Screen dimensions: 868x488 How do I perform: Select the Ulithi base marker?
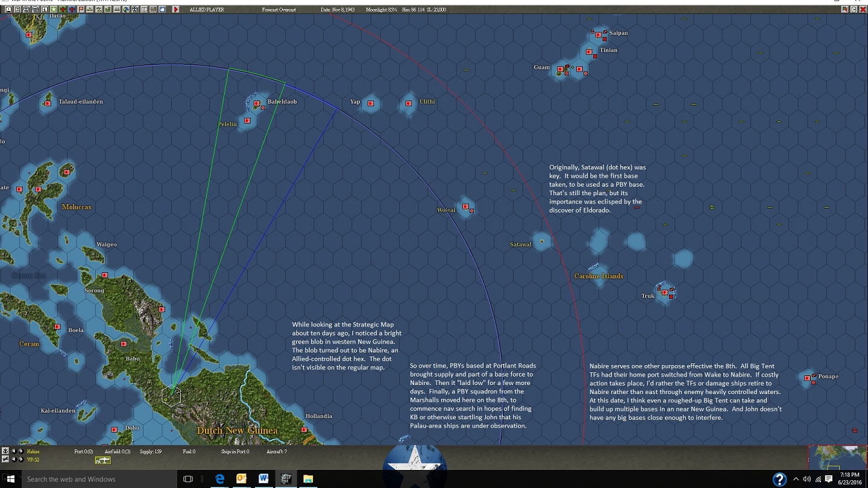coord(409,104)
